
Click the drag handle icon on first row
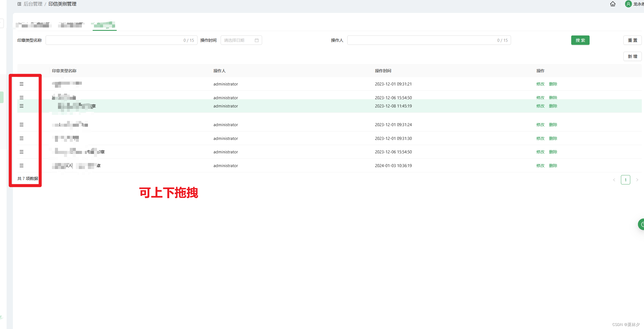pyautogui.click(x=21, y=84)
